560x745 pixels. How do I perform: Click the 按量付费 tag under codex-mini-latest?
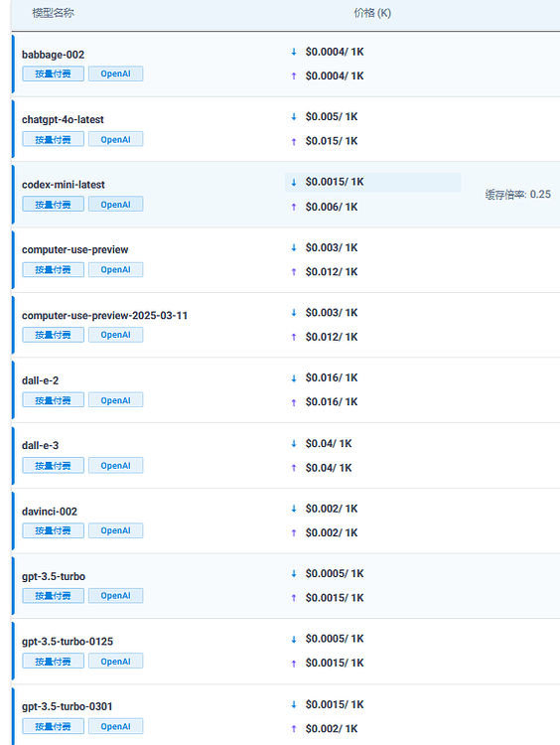coord(53,205)
